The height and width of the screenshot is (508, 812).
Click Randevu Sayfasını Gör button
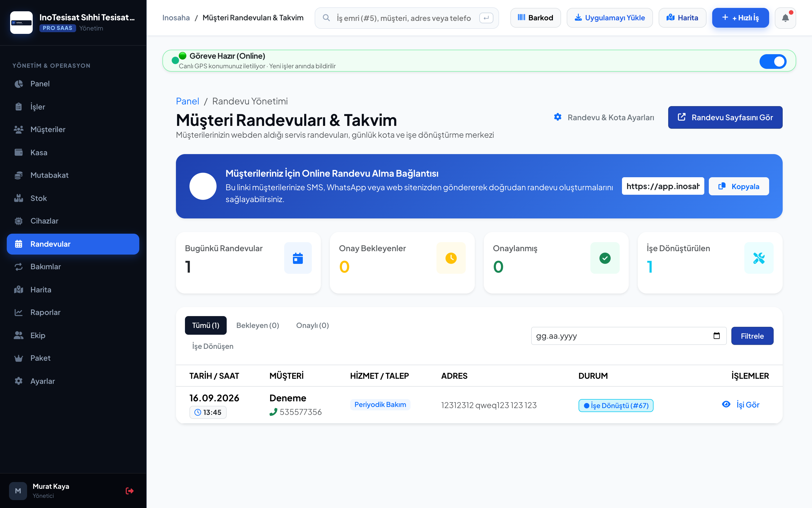tap(725, 117)
